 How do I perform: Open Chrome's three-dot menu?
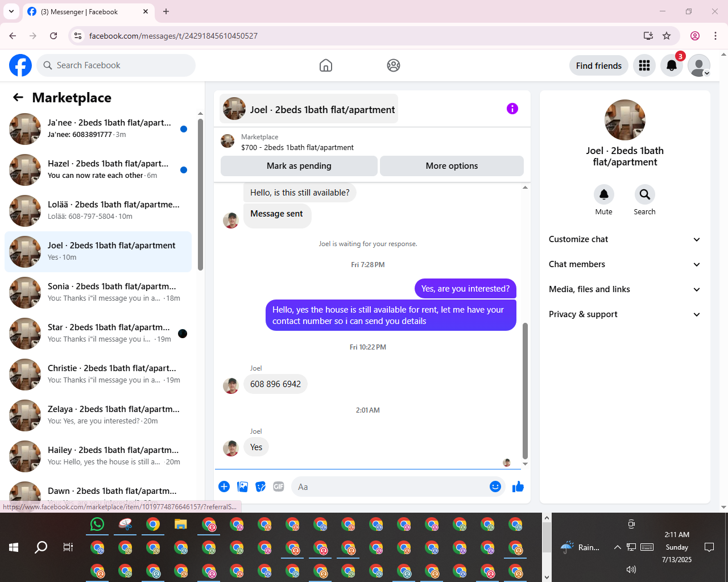pyautogui.click(x=715, y=36)
